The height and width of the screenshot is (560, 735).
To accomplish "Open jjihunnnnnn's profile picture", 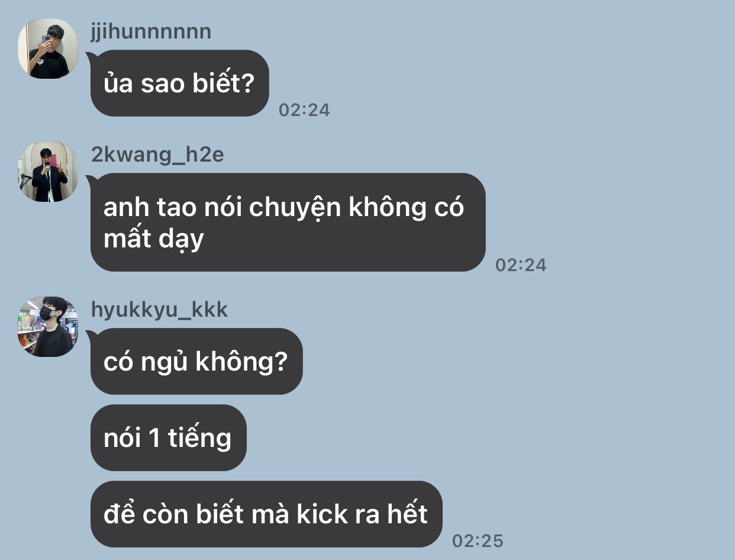I will (48, 49).
